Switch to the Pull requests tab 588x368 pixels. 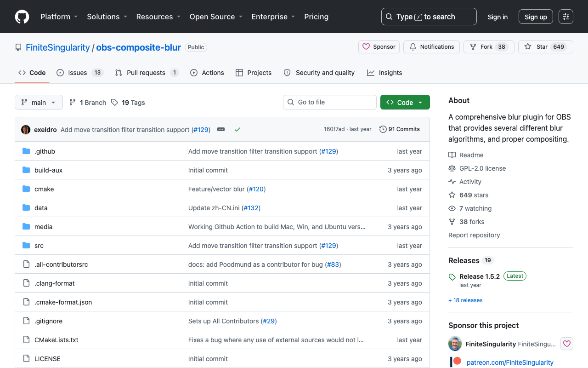click(x=147, y=73)
